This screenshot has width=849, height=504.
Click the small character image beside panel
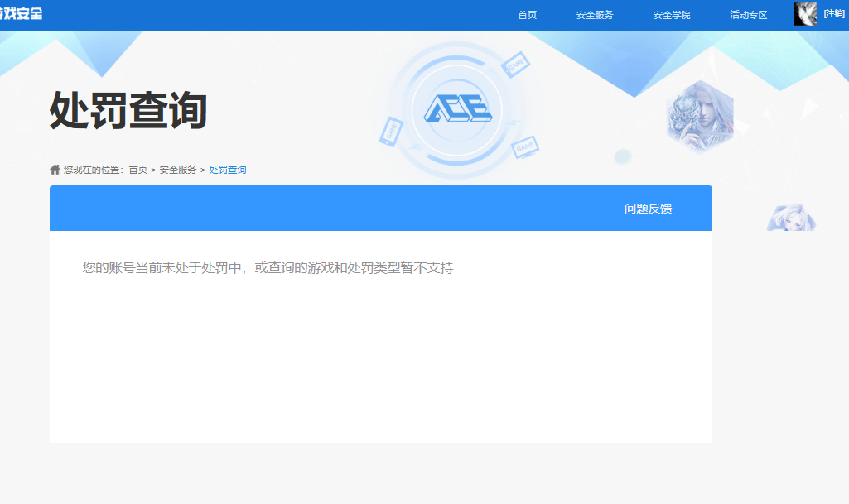[790, 218]
